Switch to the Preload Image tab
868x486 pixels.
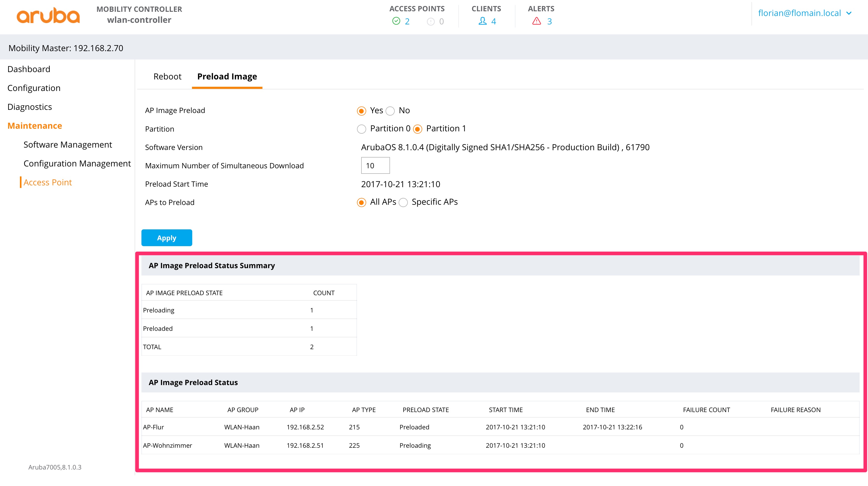pos(227,77)
